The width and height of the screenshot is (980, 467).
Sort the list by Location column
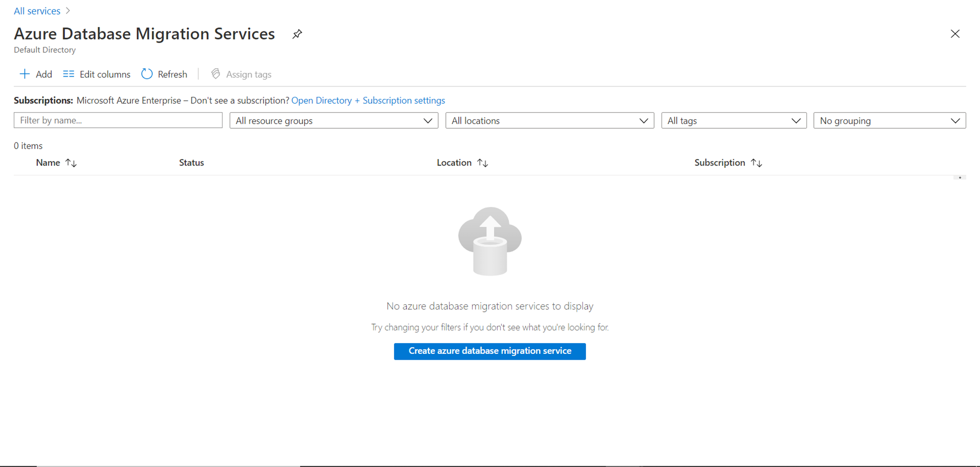pos(462,163)
